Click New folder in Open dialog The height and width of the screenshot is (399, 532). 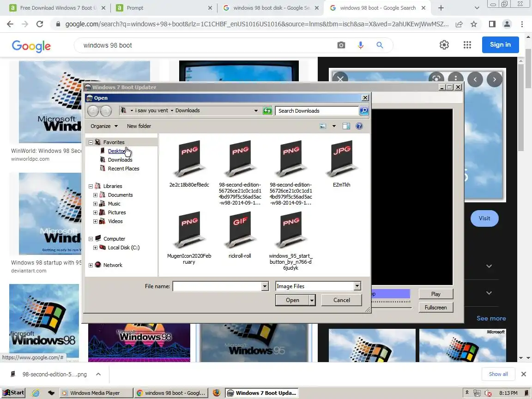pos(139,126)
